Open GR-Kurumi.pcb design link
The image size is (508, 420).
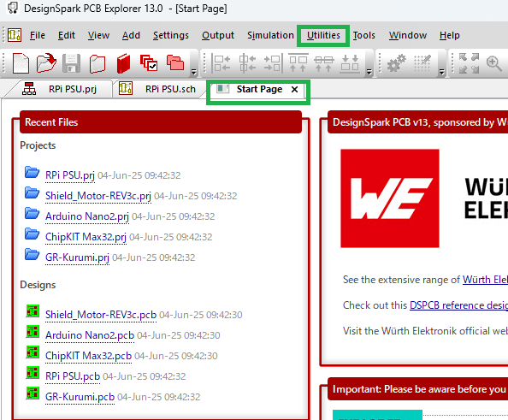80,397
